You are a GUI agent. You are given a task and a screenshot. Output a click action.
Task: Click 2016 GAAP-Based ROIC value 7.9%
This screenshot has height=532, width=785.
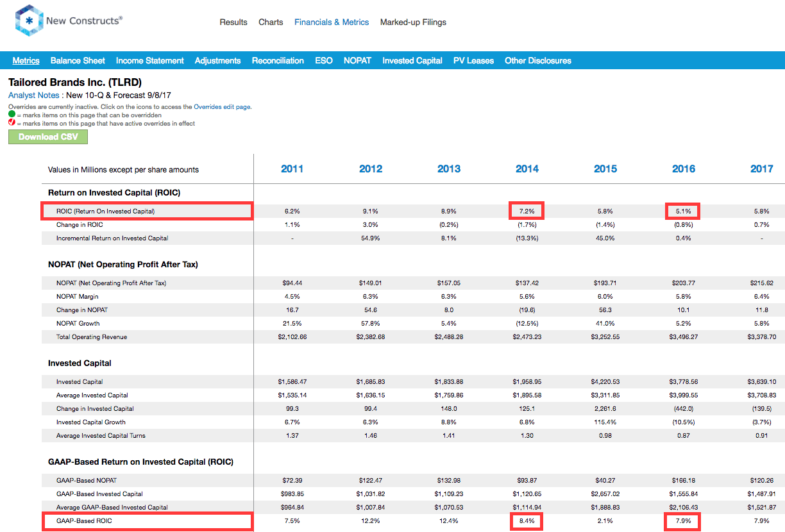click(684, 520)
